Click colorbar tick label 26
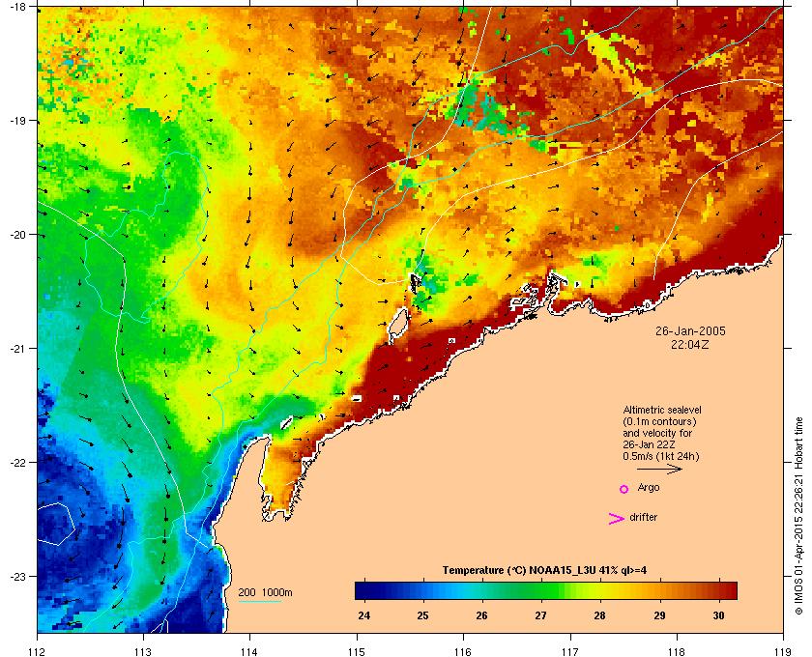Viewport: 812px width, 657px height. pyautogui.click(x=482, y=615)
